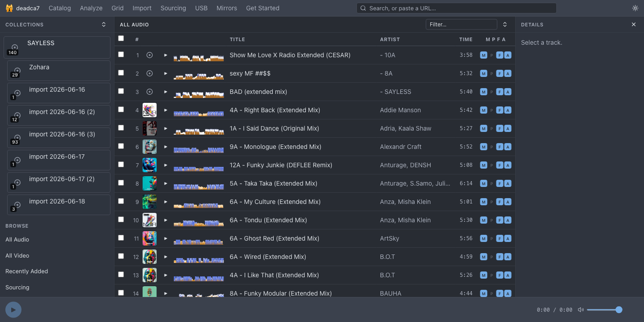The height and width of the screenshot is (322, 644).
Task: Check the box for 4A - I Like That
Action: [x=121, y=275]
